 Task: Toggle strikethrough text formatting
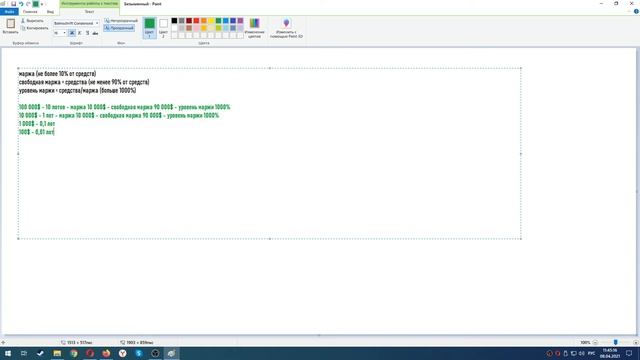pyautogui.click(x=95, y=33)
